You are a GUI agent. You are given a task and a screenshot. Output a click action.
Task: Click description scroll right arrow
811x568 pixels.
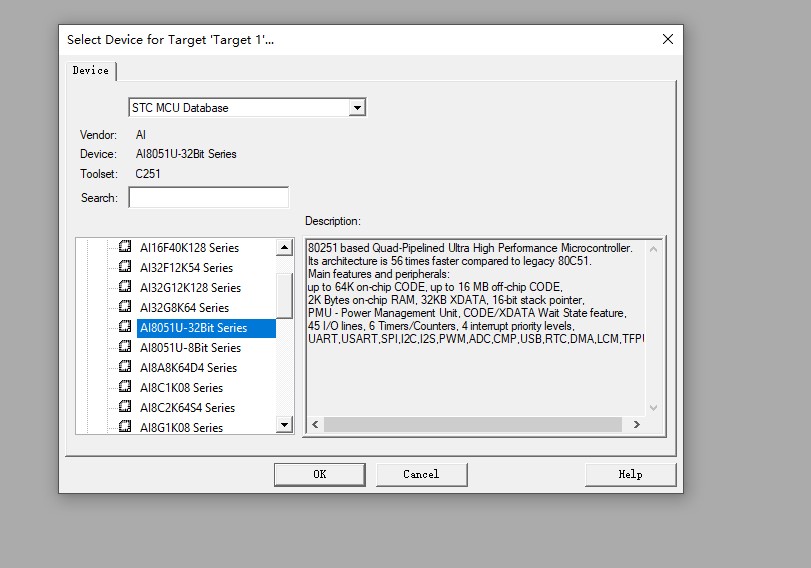(637, 424)
